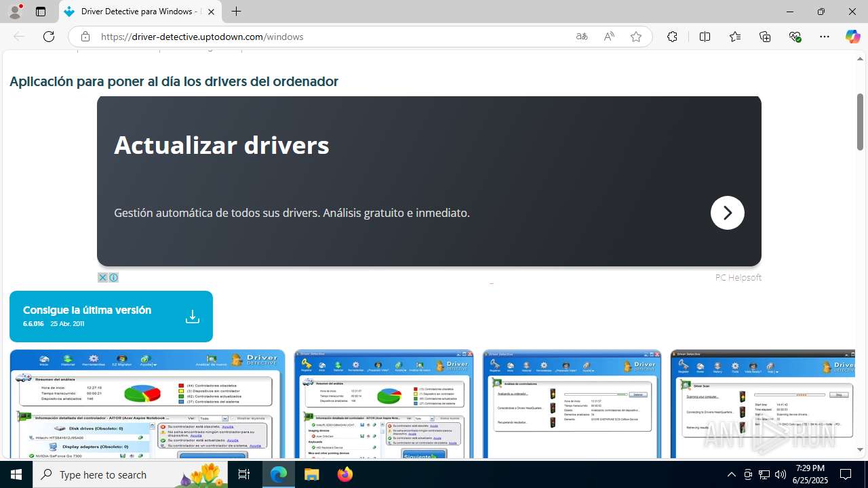This screenshot has height=488, width=868.
Task: Open the Collections icon
Action: pos(765,37)
